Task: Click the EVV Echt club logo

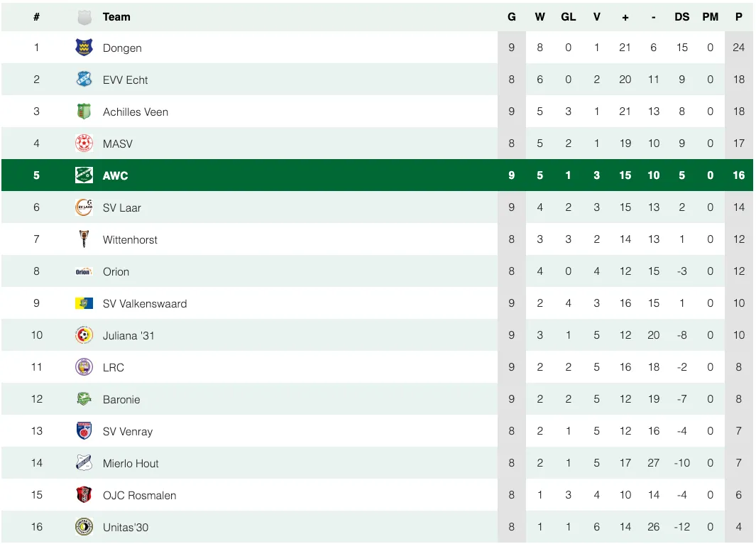Action: (84, 80)
